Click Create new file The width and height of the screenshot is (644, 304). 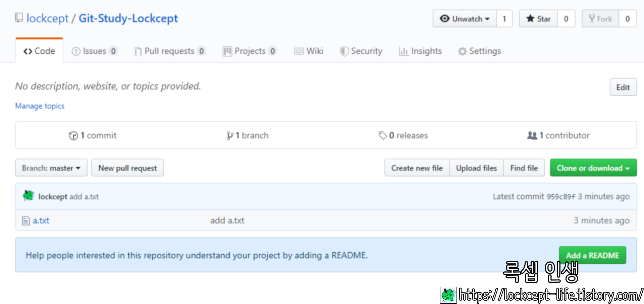[x=417, y=168]
